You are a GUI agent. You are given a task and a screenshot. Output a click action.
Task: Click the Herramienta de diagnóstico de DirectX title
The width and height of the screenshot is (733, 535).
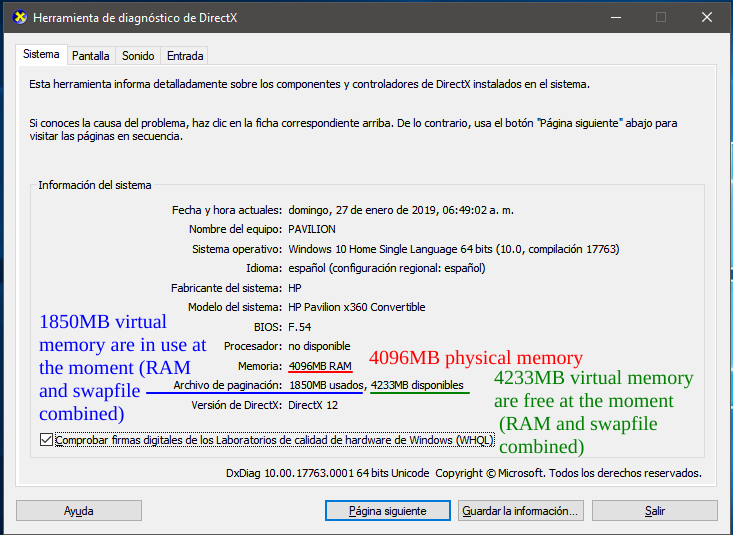[135, 18]
